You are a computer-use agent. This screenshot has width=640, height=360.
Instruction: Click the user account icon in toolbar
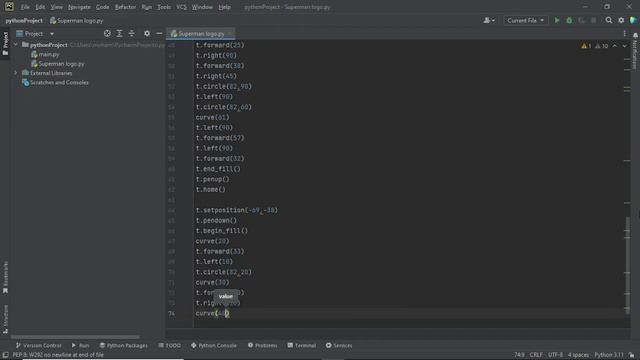click(x=489, y=20)
